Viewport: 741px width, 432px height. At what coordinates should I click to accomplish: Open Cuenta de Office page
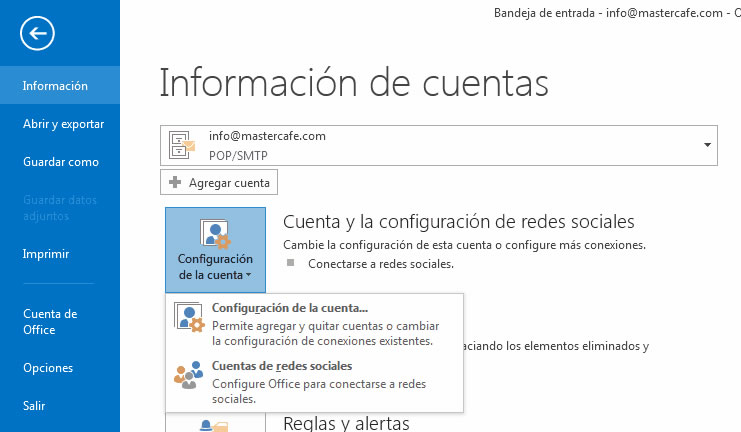click(50, 321)
